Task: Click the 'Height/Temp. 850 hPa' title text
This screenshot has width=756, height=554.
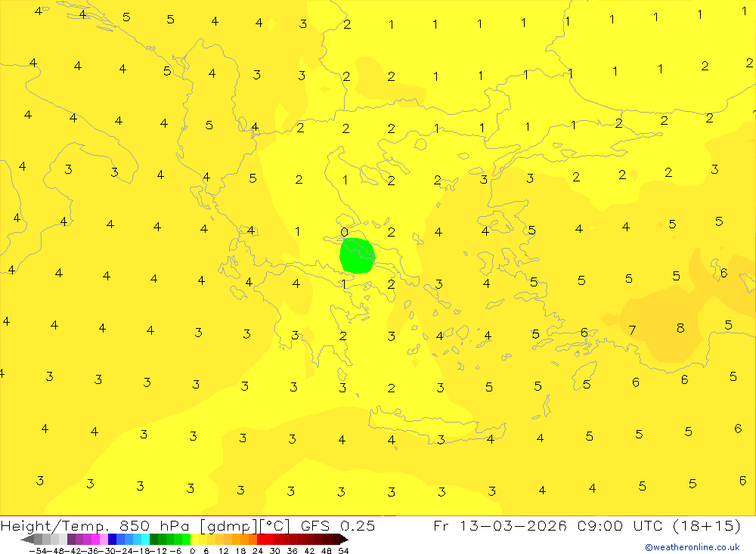Action: tap(94, 526)
